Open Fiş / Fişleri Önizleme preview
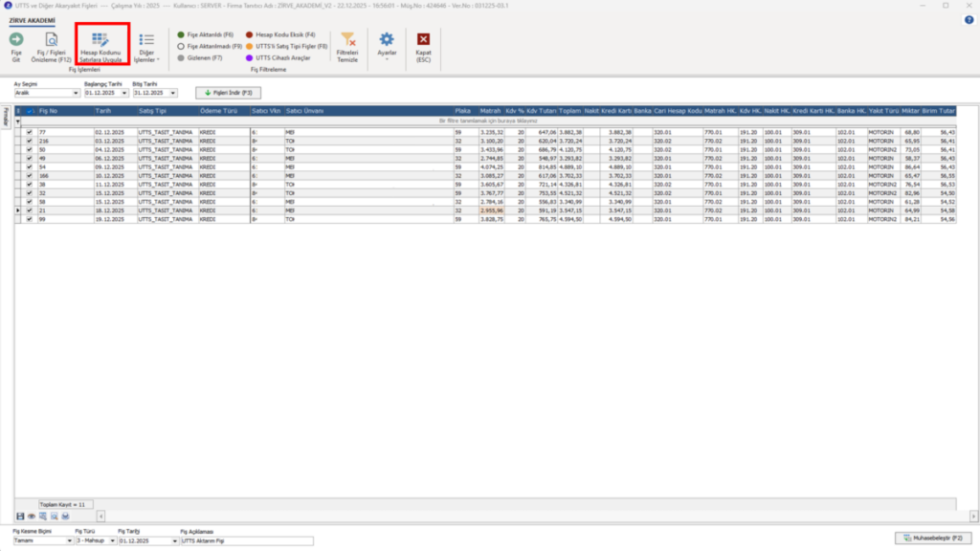980x551 pixels. [52, 48]
